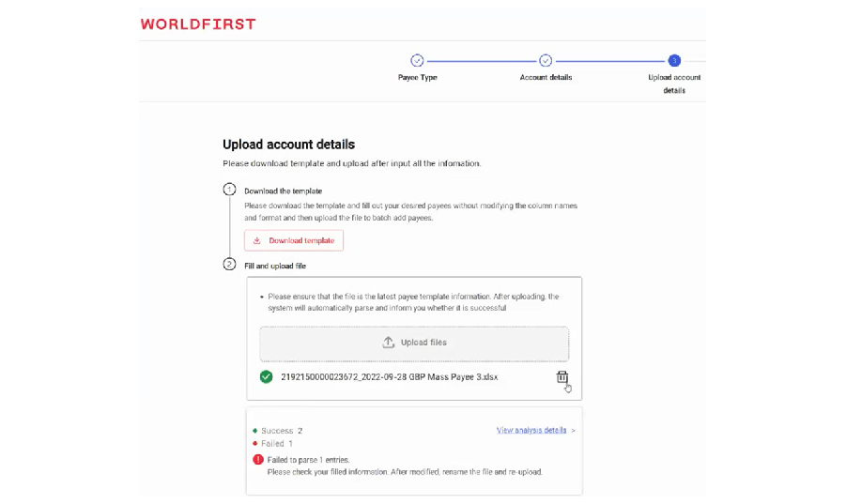The width and height of the screenshot is (846, 504).
Task: Open the View analysis details link
Action: coord(531,431)
